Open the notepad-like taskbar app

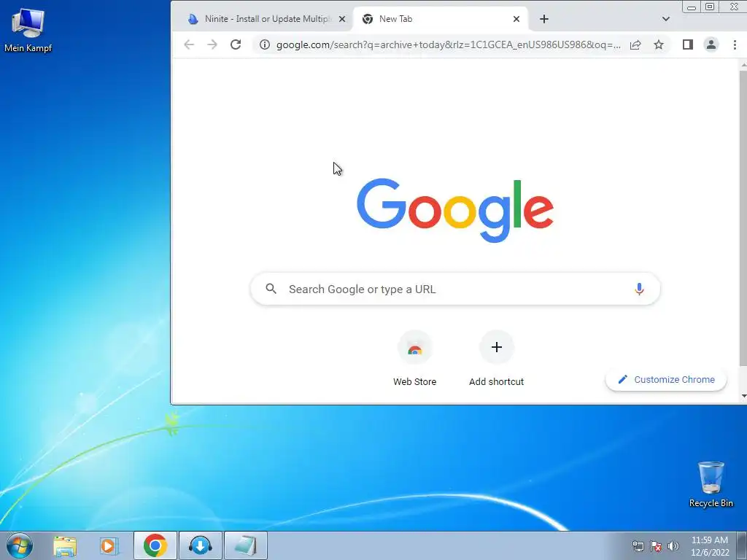click(x=245, y=545)
